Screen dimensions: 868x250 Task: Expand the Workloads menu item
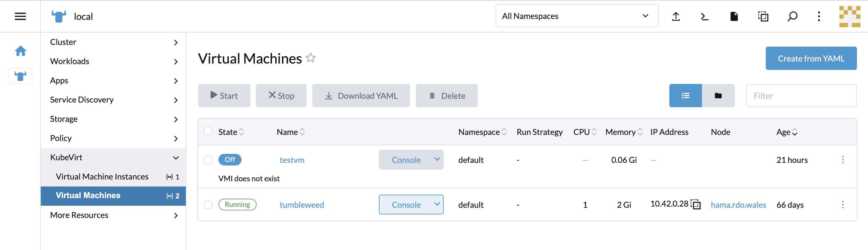[113, 61]
